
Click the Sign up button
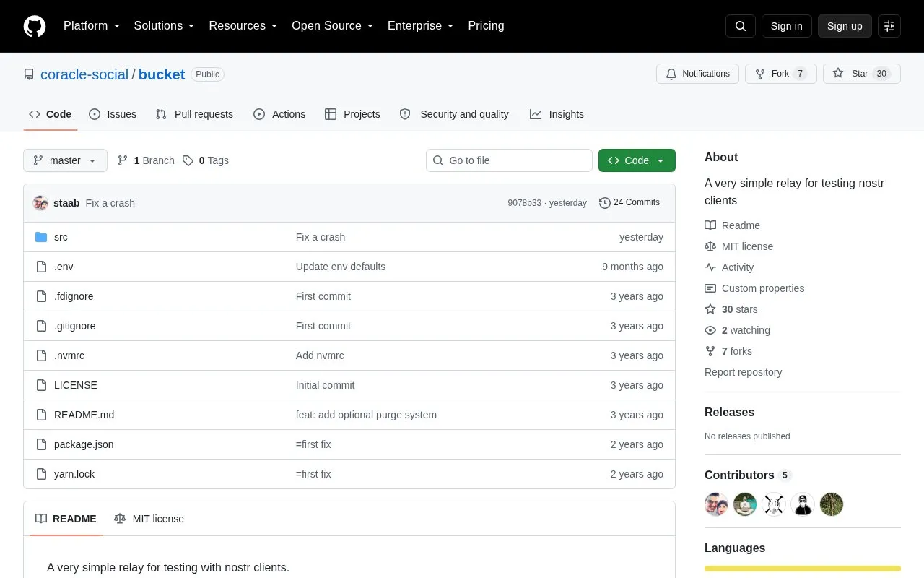845,26
